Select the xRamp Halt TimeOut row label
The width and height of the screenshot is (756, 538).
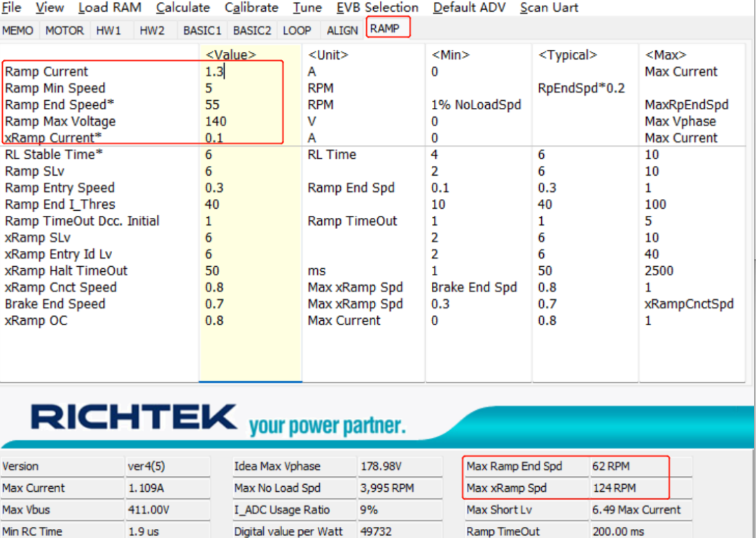click(x=66, y=270)
